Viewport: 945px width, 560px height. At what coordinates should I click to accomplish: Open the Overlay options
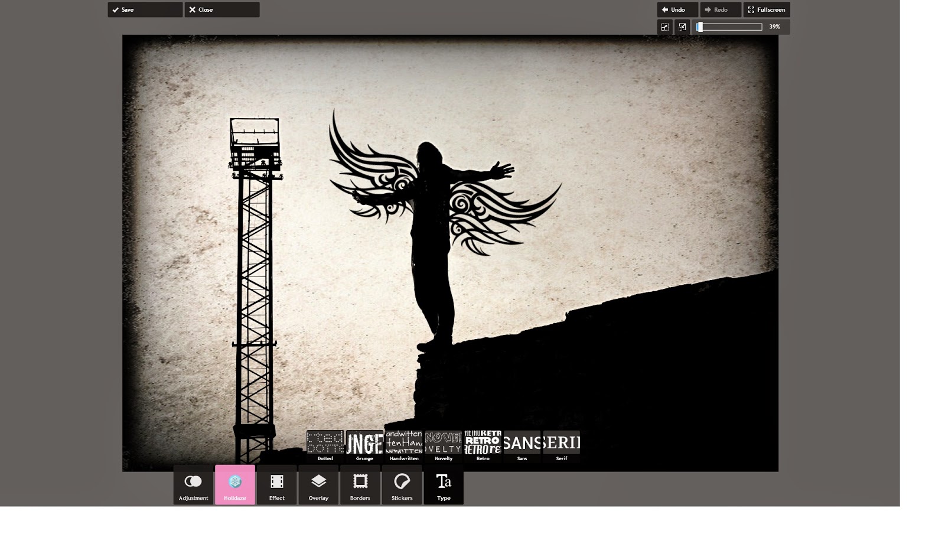pyautogui.click(x=318, y=485)
